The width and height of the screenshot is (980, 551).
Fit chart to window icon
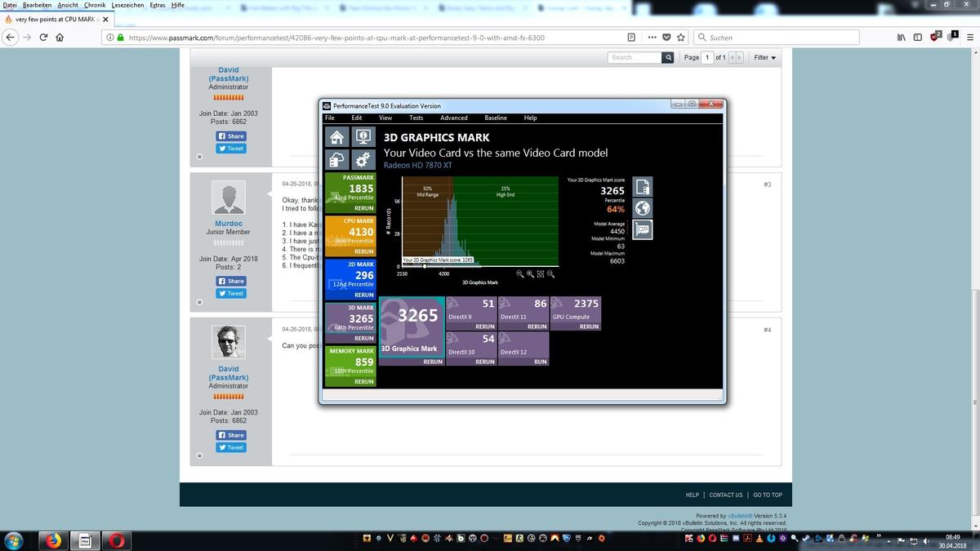pyautogui.click(x=541, y=274)
